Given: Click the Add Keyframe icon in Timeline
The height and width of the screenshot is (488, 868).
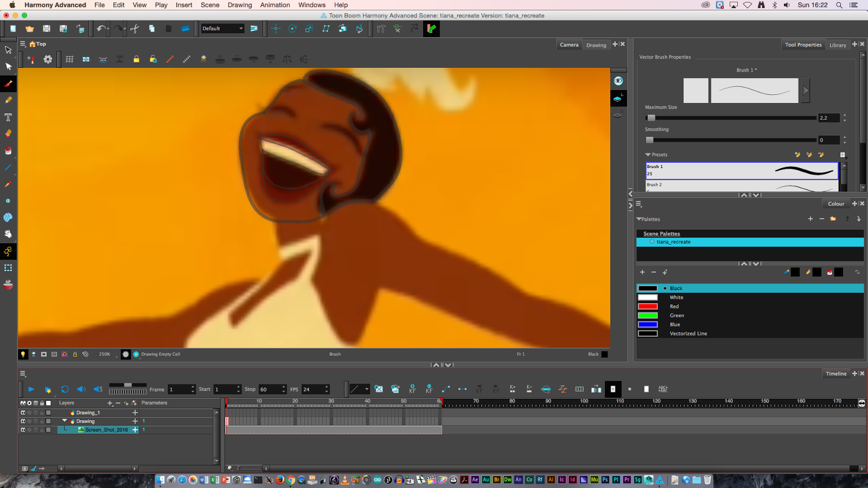Looking at the screenshot, I should pyautogui.click(x=412, y=389).
